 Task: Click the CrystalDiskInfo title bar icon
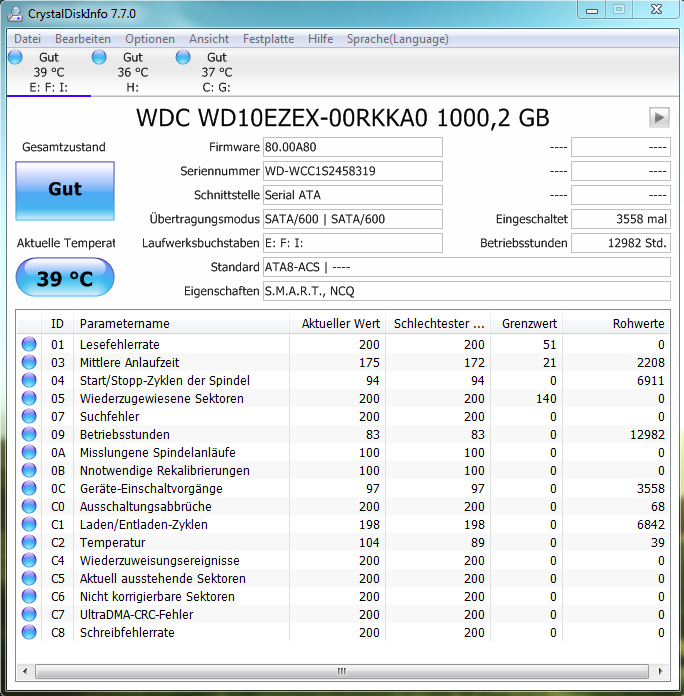(15, 13)
